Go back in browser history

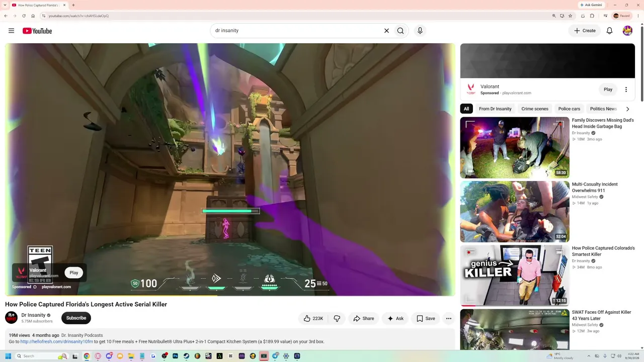[6, 16]
